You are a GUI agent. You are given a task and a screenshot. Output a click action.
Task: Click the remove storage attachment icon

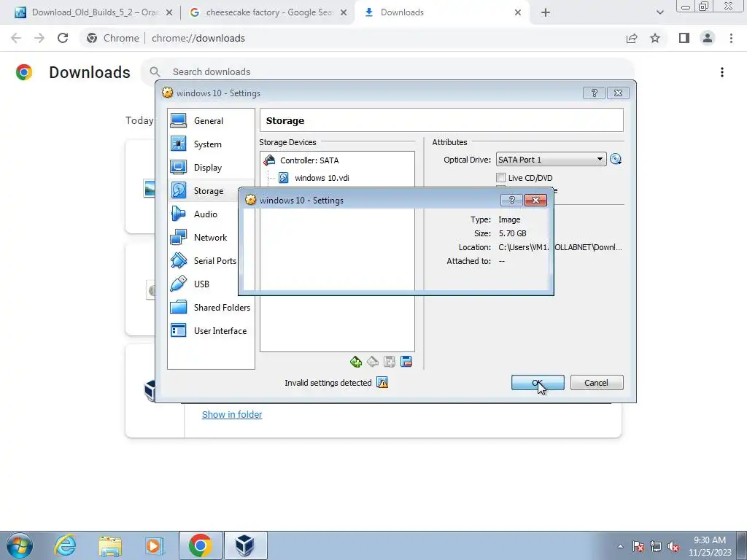373,362
